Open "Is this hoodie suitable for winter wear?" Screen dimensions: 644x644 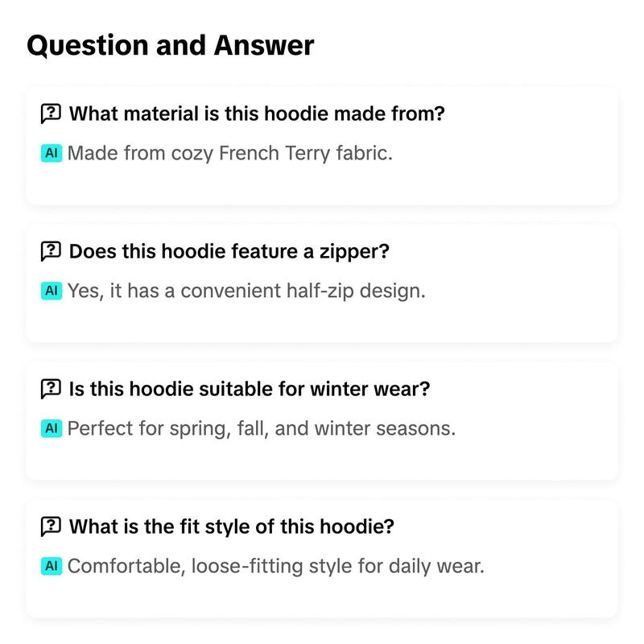(250, 389)
